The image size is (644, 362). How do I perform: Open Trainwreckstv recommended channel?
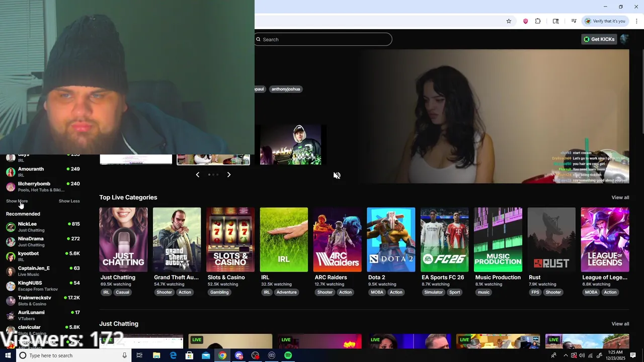(43, 301)
